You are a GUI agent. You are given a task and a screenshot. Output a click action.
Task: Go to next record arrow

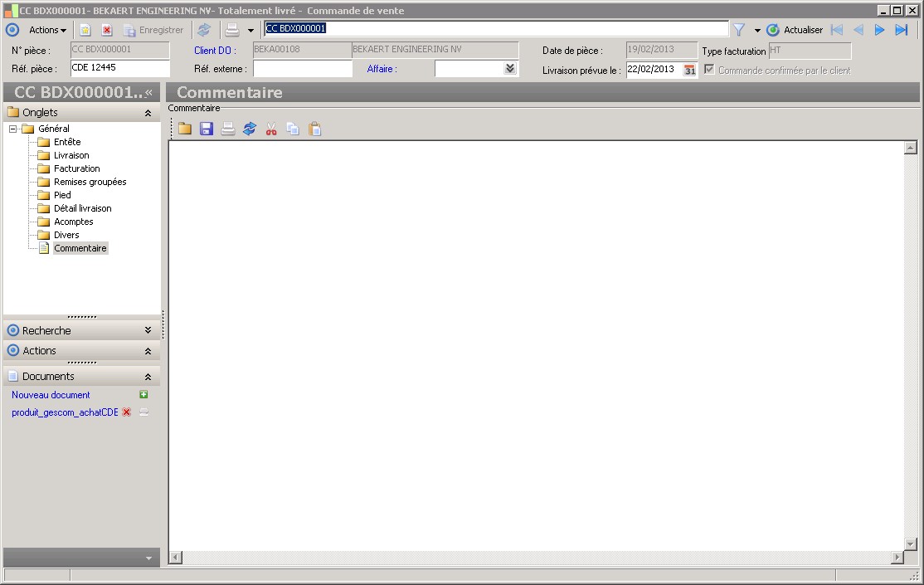click(880, 30)
